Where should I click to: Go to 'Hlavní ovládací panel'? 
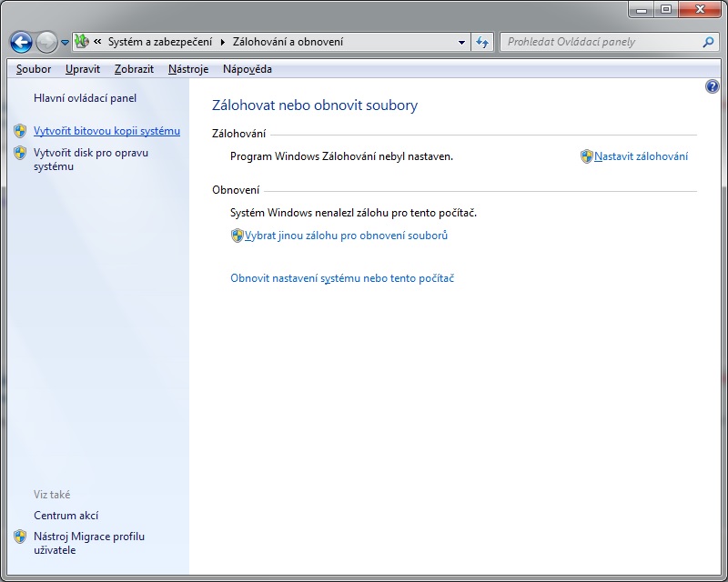point(85,98)
